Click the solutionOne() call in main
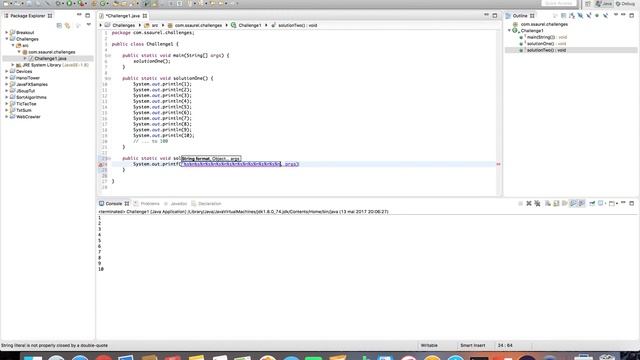The image size is (640, 360). point(151,61)
